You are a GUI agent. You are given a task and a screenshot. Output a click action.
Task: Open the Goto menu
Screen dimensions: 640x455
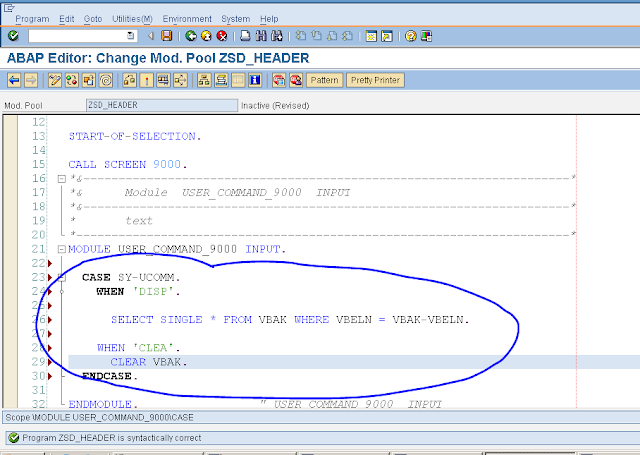[x=93, y=19]
